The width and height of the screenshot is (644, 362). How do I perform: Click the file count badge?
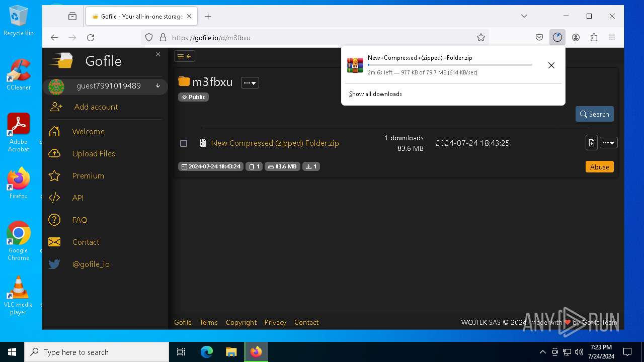pyautogui.click(x=254, y=166)
